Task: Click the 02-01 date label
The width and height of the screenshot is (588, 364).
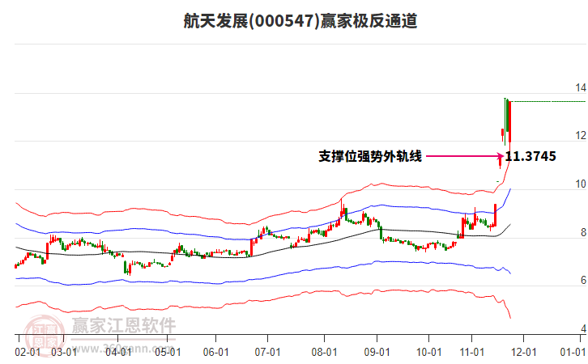Action: tap(28, 353)
